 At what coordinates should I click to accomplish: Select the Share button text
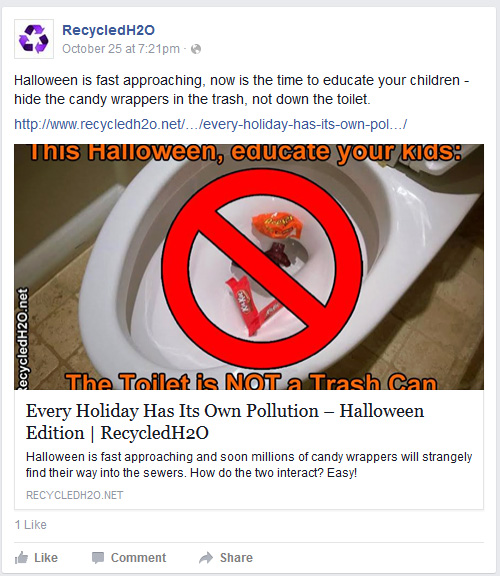pos(236,558)
